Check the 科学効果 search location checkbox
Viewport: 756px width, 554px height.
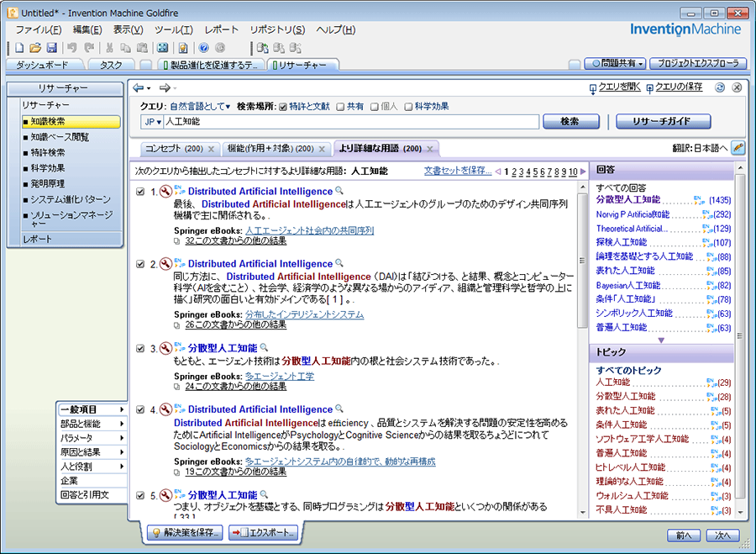(408, 107)
